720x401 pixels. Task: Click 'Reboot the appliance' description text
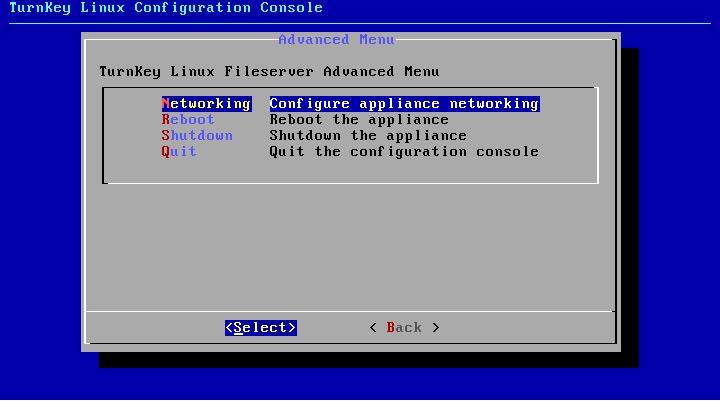coord(359,119)
